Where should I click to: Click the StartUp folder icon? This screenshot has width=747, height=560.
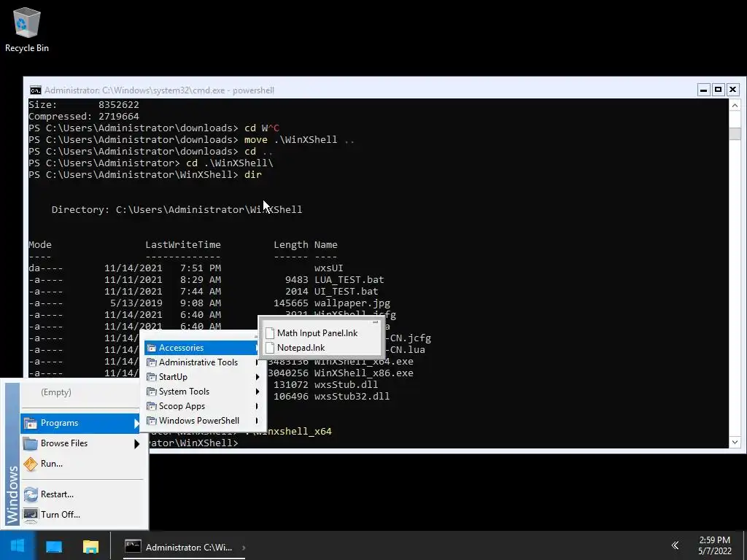[x=152, y=377]
